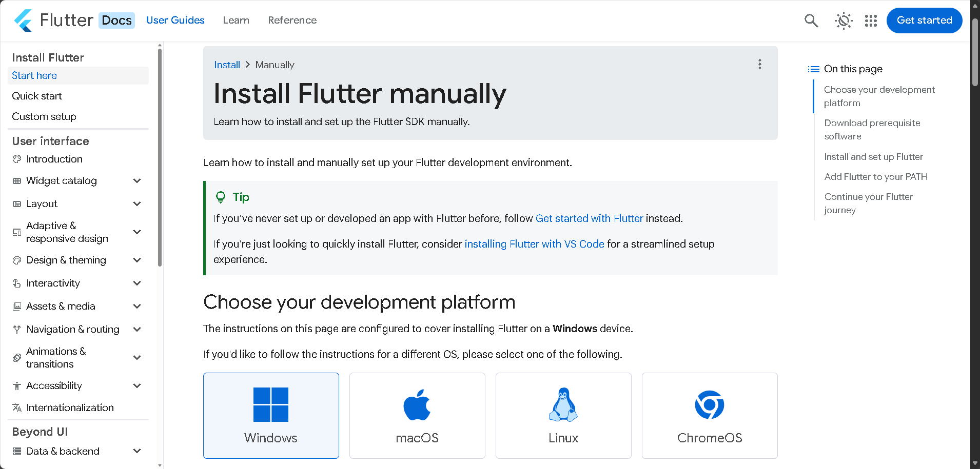
Task: Click the ChromeOS logo icon
Action: (x=710, y=404)
